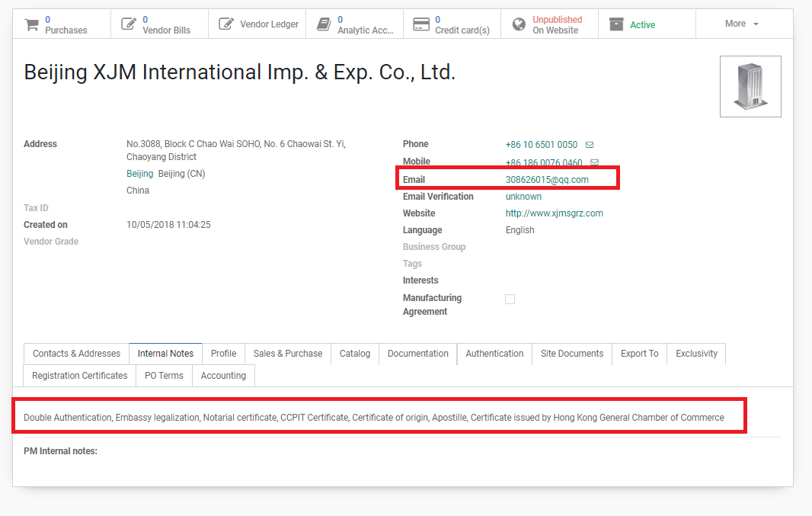Expand the More dropdown menu
Viewport: 812px width, 516px height.
(x=742, y=24)
